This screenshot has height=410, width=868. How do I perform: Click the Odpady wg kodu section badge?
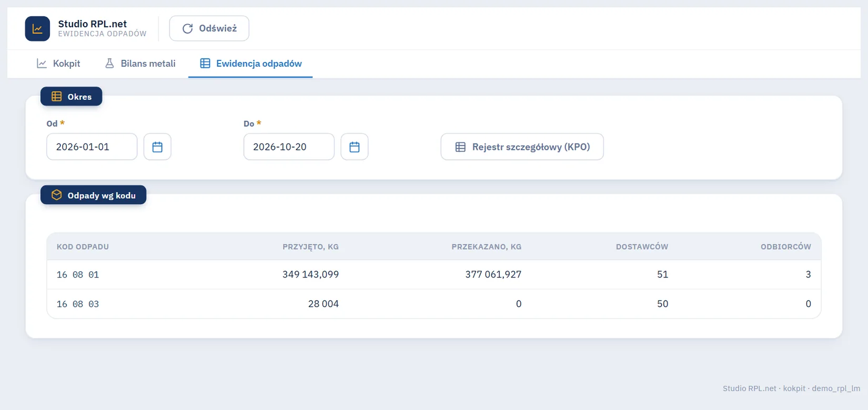click(x=94, y=196)
